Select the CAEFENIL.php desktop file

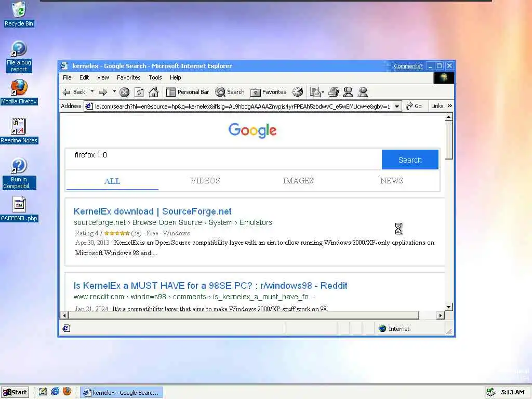(x=19, y=209)
